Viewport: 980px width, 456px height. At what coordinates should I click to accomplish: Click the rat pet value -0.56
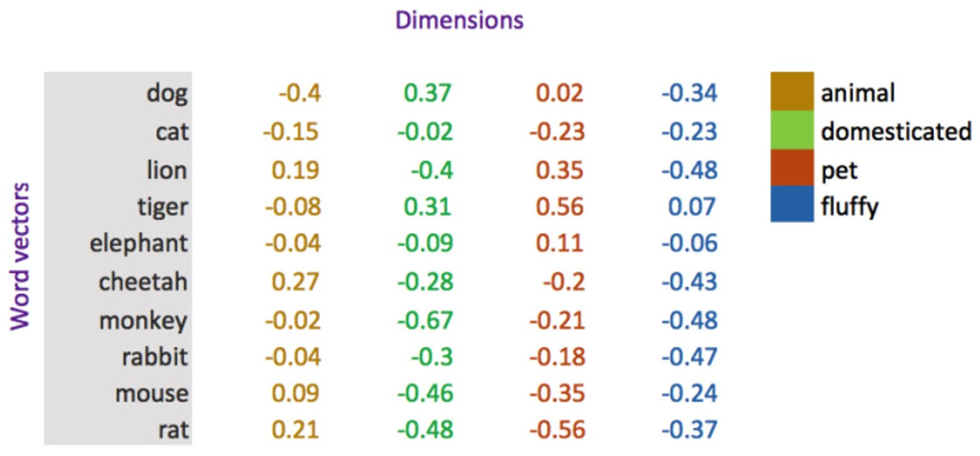click(x=557, y=430)
